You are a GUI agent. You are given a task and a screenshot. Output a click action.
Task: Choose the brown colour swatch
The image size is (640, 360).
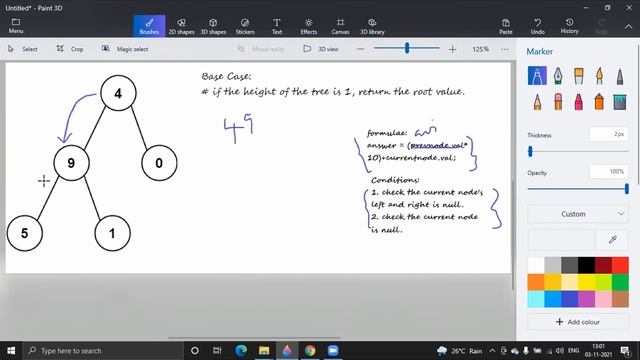pyautogui.click(x=620, y=299)
